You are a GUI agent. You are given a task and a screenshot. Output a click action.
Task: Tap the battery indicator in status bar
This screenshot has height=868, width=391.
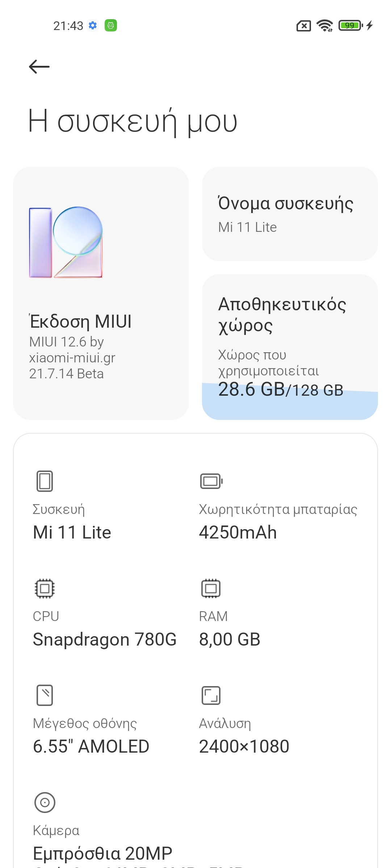tap(350, 26)
